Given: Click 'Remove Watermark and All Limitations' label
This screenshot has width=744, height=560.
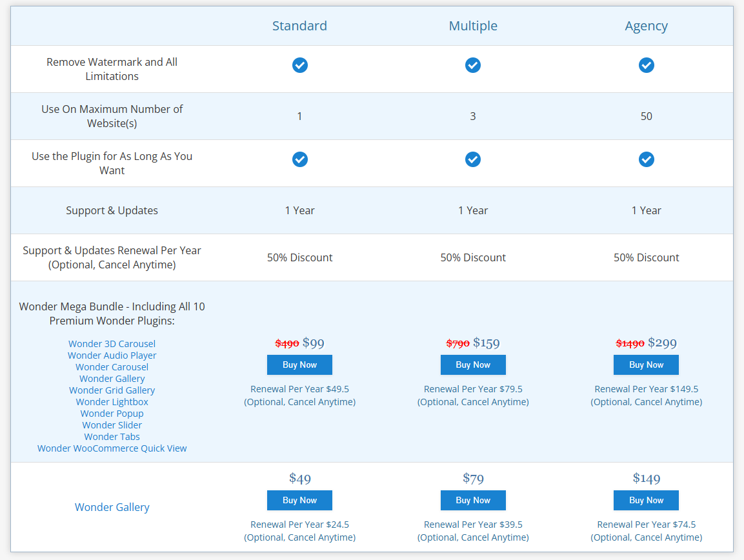Looking at the screenshot, I should pos(112,69).
